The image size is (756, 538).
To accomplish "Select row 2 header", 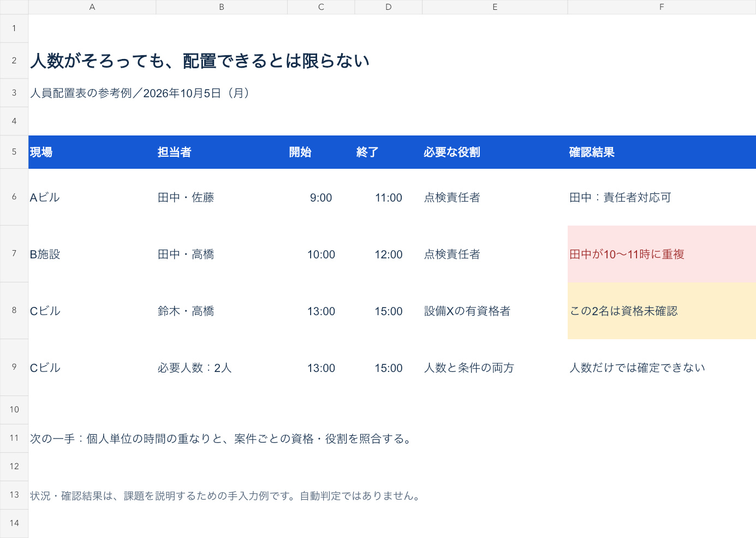I will point(14,61).
